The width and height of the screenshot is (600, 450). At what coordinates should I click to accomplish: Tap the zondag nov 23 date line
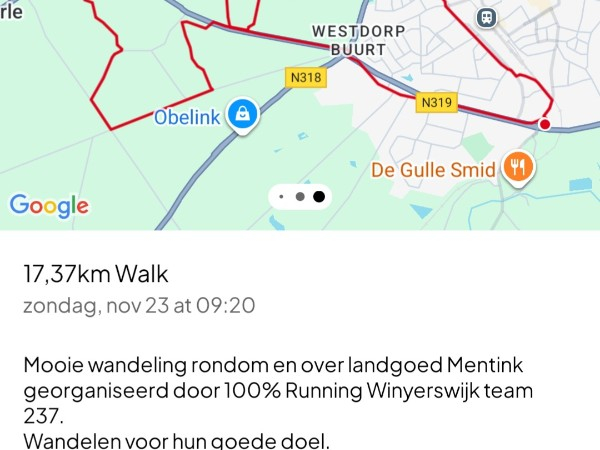(x=139, y=305)
